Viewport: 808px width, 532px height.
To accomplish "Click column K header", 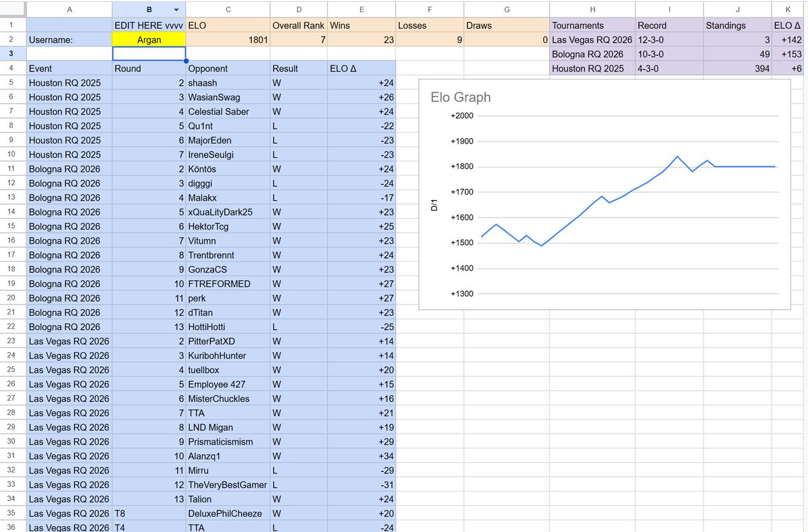I will [788, 10].
